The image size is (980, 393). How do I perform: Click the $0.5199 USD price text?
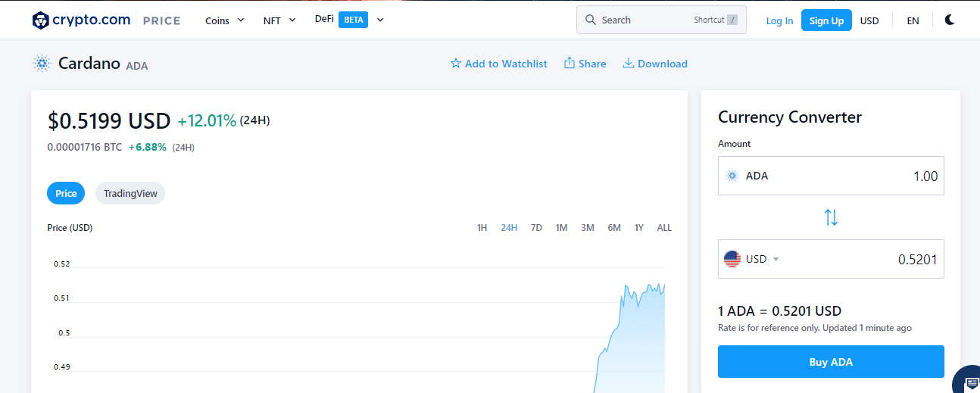pos(109,120)
